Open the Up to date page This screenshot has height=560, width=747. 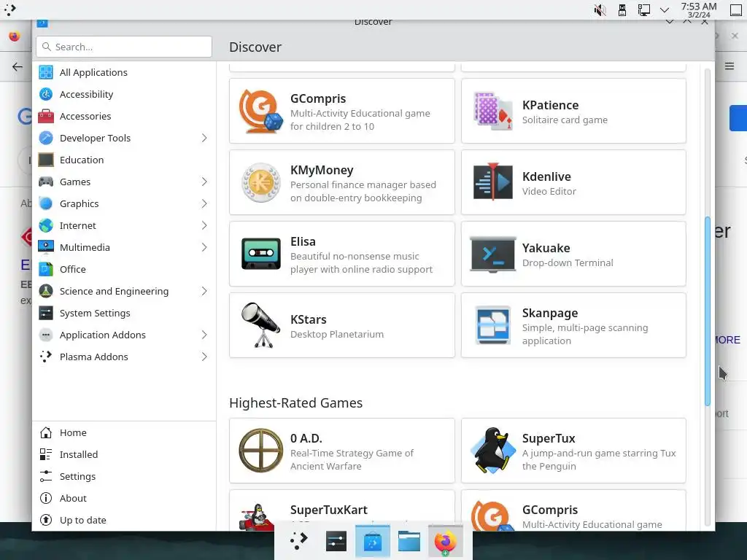[x=124, y=521]
